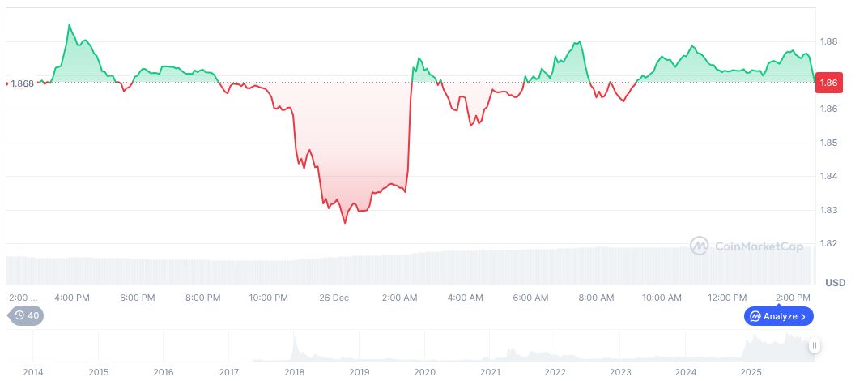This screenshot has height=381, width=868.
Task: Click the red 1.86 current price tag
Action: tap(829, 83)
